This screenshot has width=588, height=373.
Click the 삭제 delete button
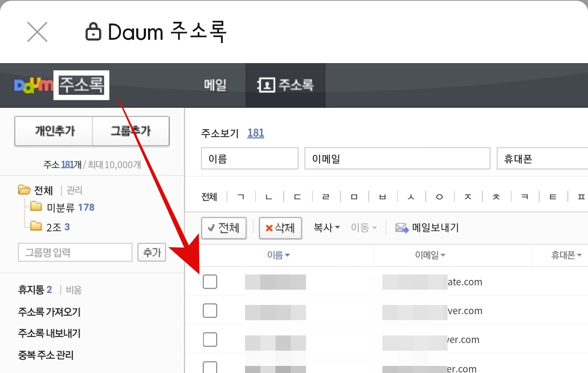[x=280, y=228]
